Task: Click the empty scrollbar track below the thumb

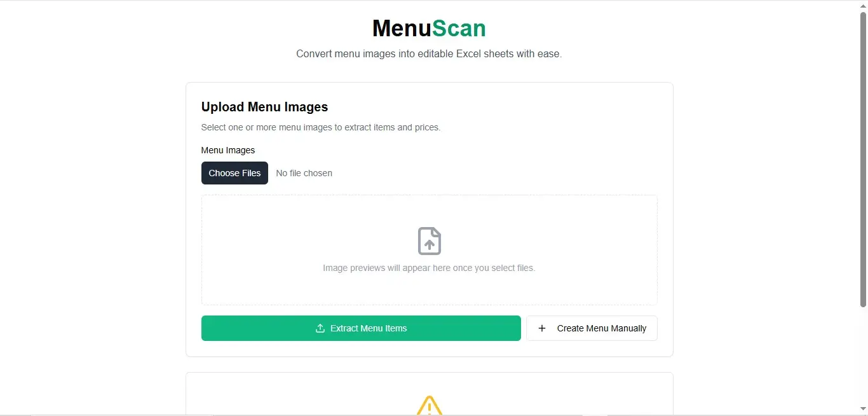Action: click(x=863, y=355)
